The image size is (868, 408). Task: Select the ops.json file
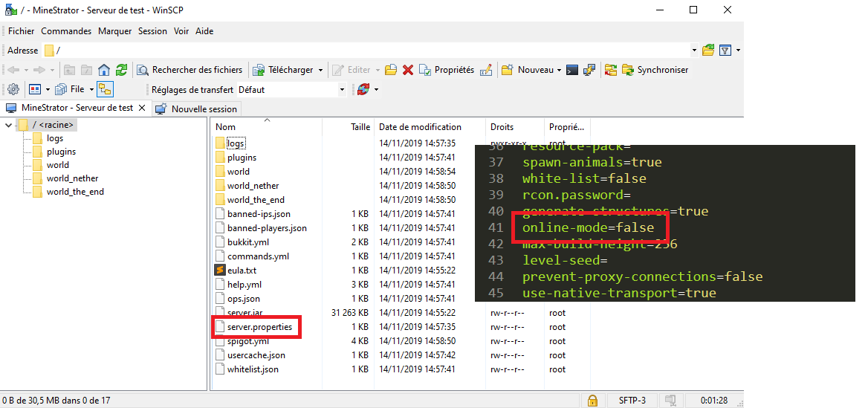coord(244,299)
